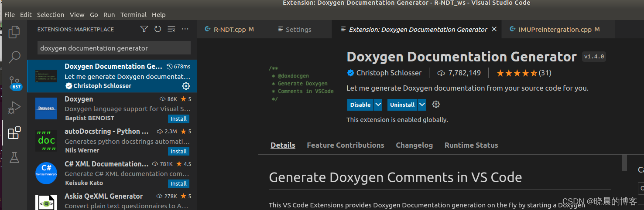The image size is (644, 210).
Task: Click the gear icon next to Uninstall
Action: [436, 105]
